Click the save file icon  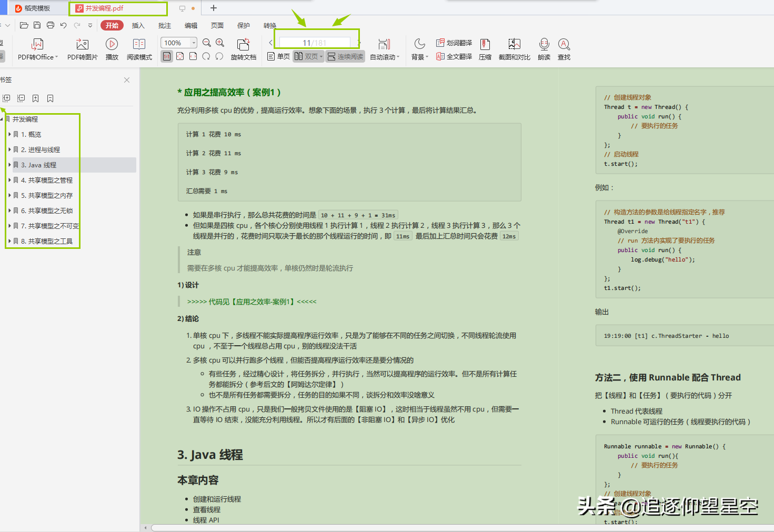(x=37, y=25)
